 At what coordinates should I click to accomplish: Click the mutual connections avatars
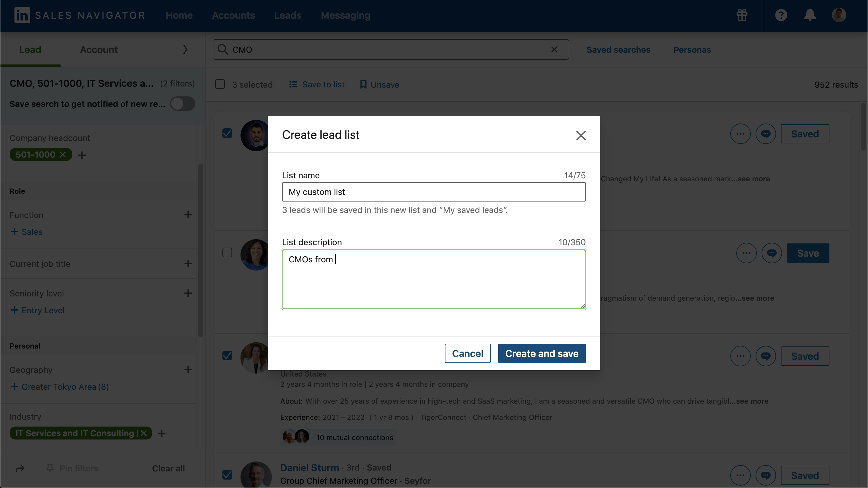point(296,437)
